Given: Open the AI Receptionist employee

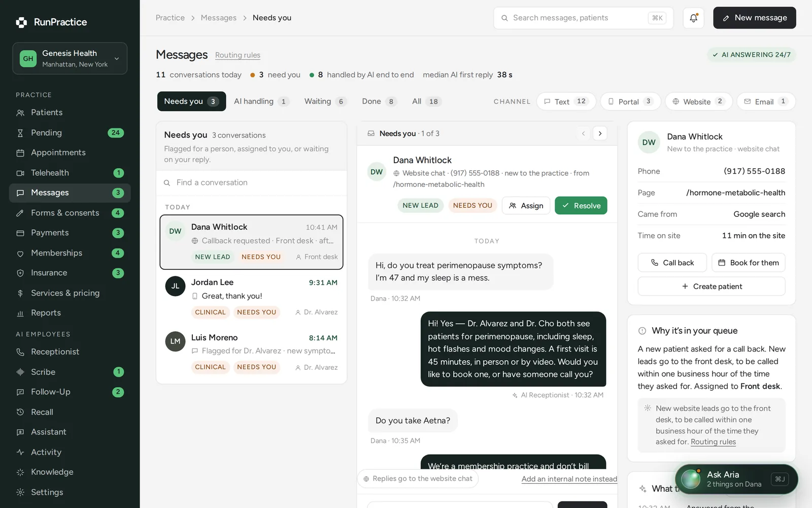Looking at the screenshot, I should pyautogui.click(x=70, y=352).
